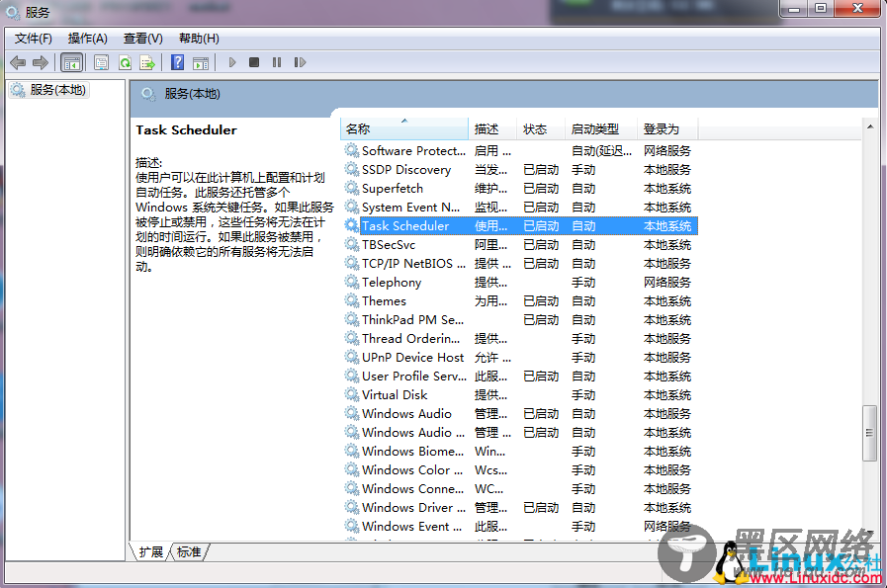Select the System Event N... service row
The width and height of the screenshot is (887, 588).
pyautogui.click(x=520, y=207)
